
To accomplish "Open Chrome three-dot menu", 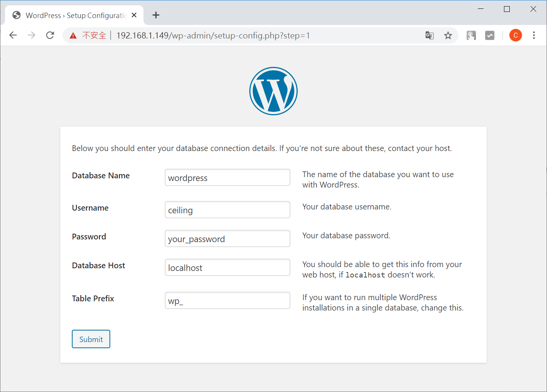I will point(534,35).
